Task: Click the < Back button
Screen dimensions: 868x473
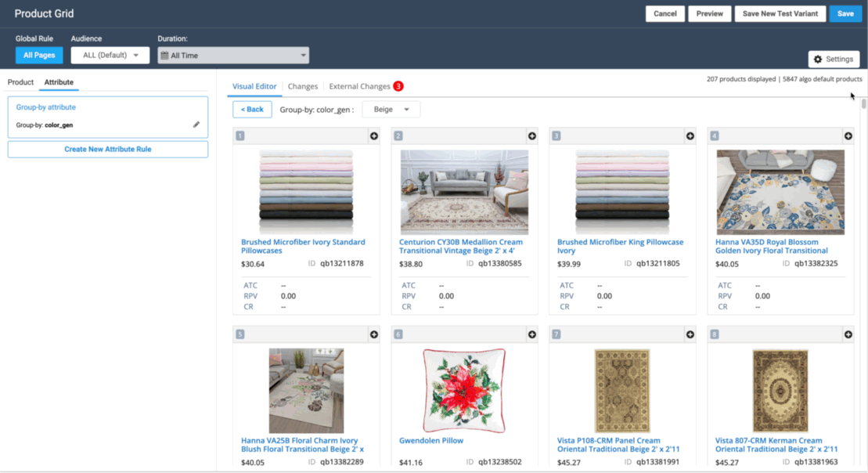Action: [x=253, y=110]
